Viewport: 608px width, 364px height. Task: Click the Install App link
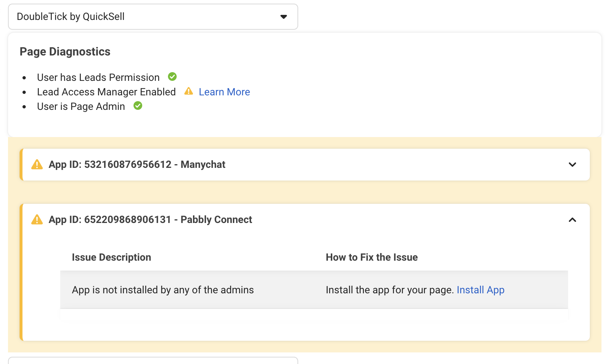coord(480,290)
